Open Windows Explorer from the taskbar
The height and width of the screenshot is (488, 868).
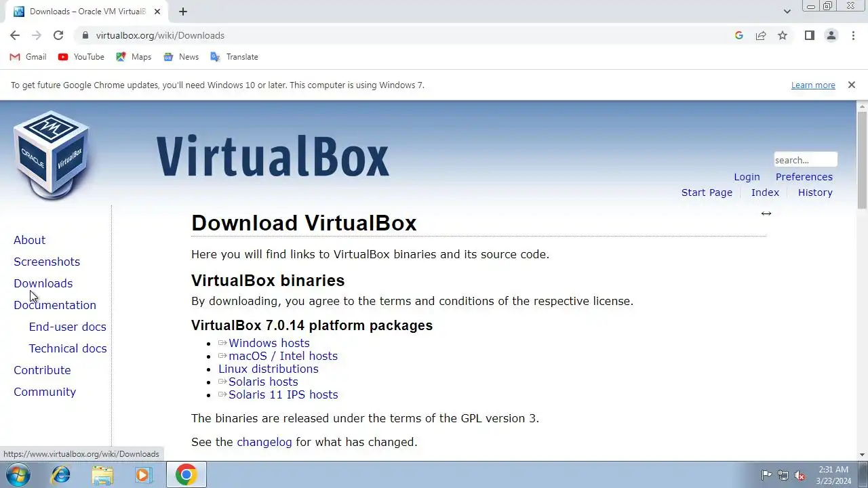[x=102, y=474]
